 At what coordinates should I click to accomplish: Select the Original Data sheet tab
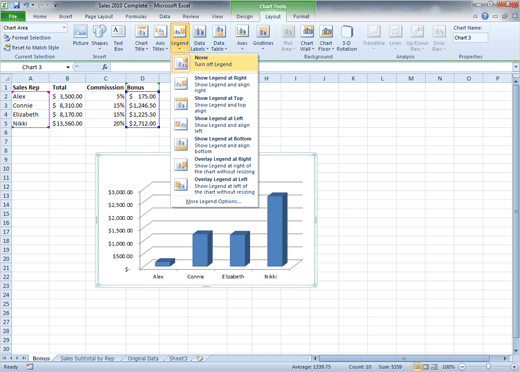pyautogui.click(x=143, y=358)
